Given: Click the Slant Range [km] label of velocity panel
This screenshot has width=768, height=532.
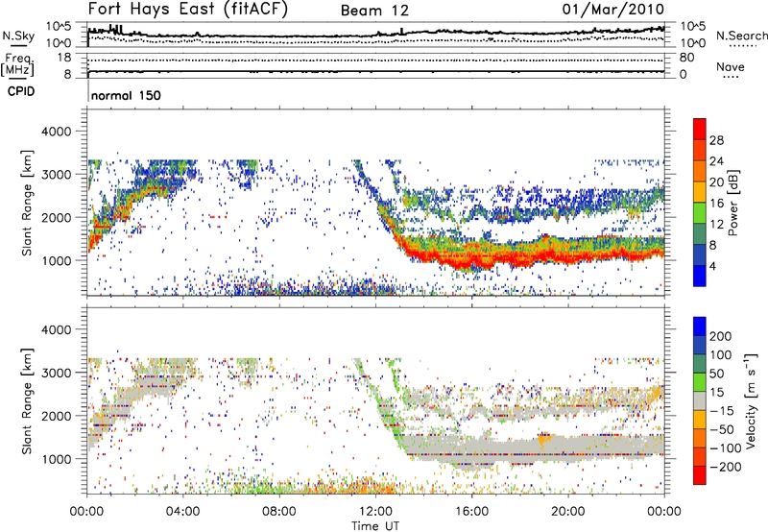Looking at the screenshot, I should (x=27, y=400).
